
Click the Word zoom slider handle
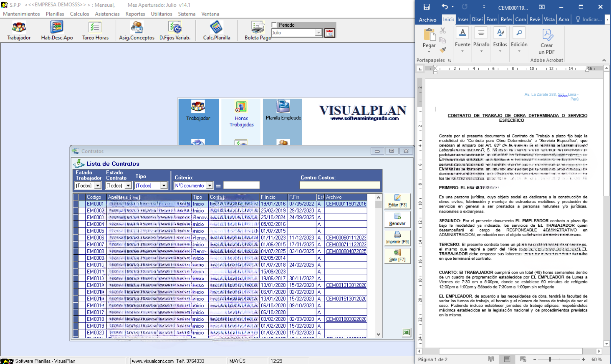[550, 360]
